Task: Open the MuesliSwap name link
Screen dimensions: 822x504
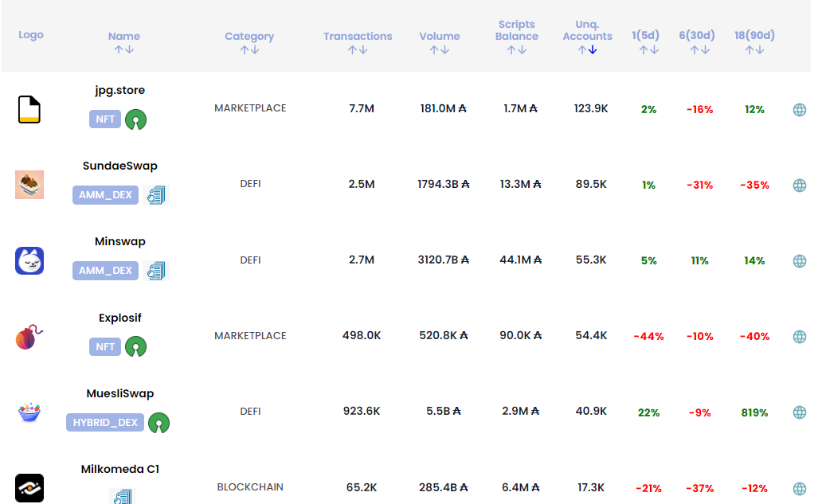Action: (x=120, y=393)
